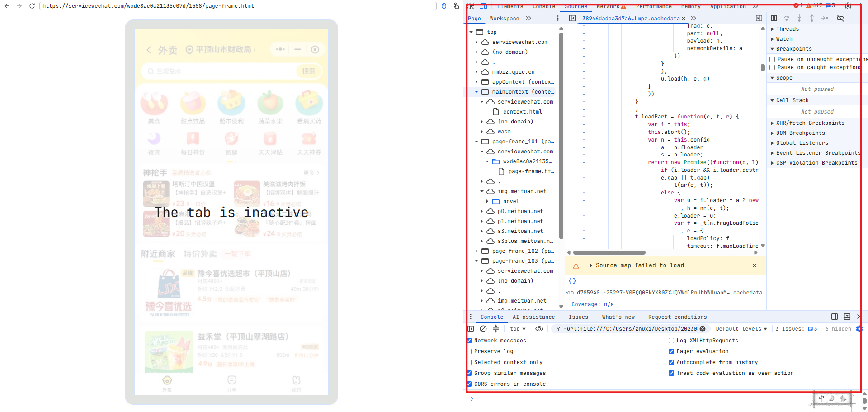Check Pause on uncaught exceptions
The height and width of the screenshot is (412, 868).
tap(773, 59)
